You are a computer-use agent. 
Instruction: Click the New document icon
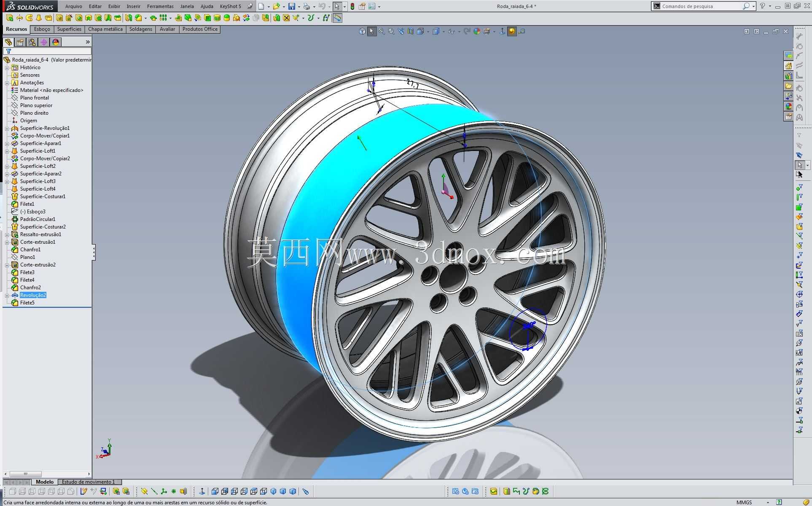pyautogui.click(x=261, y=6)
